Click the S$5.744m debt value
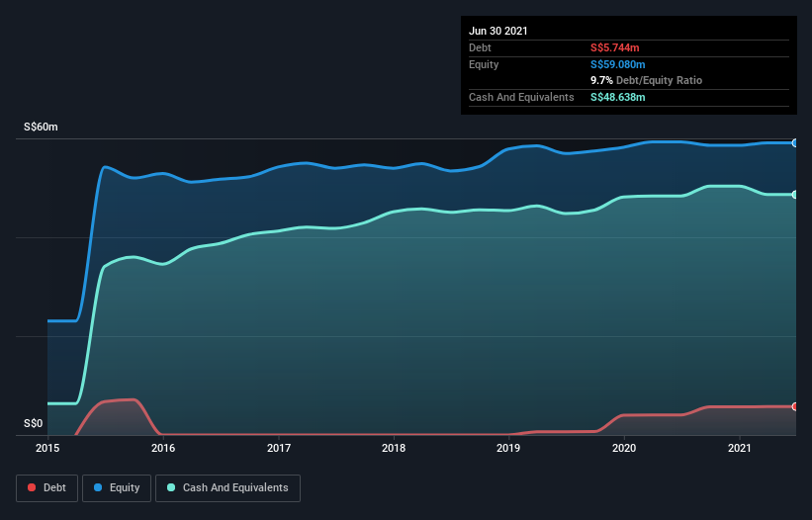The width and height of the screenshot is (812, 520). [615, 47]
